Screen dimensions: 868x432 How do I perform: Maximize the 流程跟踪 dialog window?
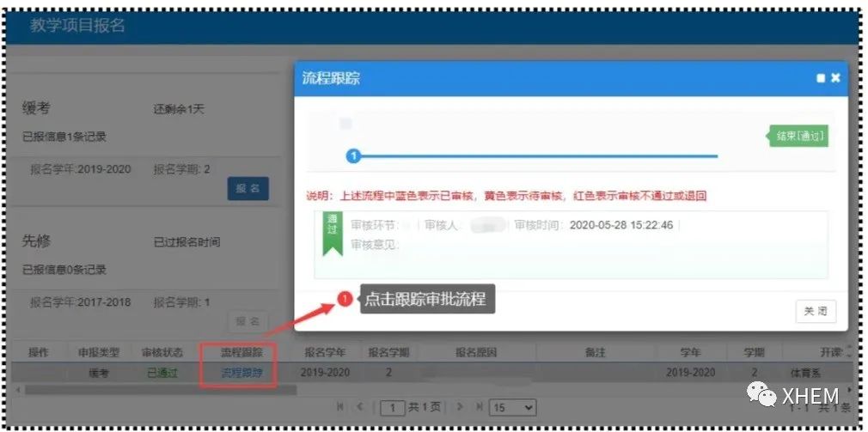click(821, 78)
